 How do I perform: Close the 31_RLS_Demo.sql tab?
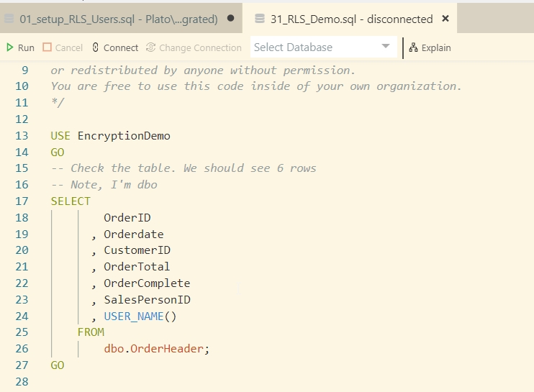click(x=445, y=19)
